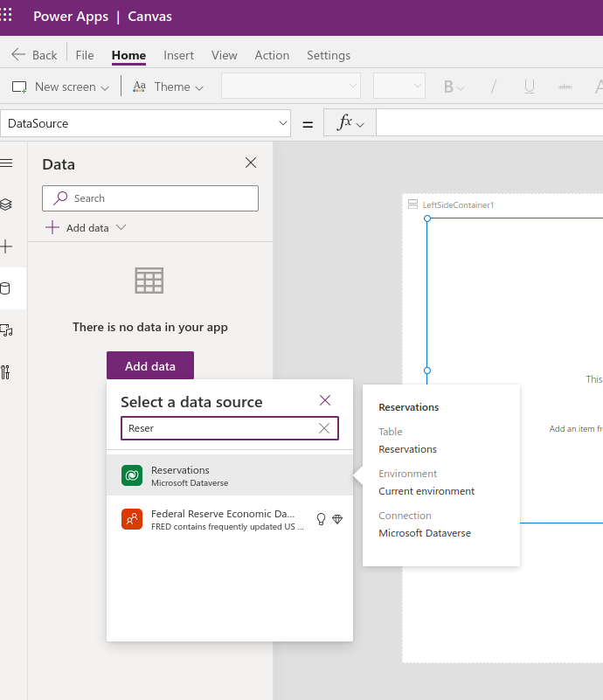Click the New screen icon
The width and height of the screenshot is (603, 700).
click(x=19, y=87)
